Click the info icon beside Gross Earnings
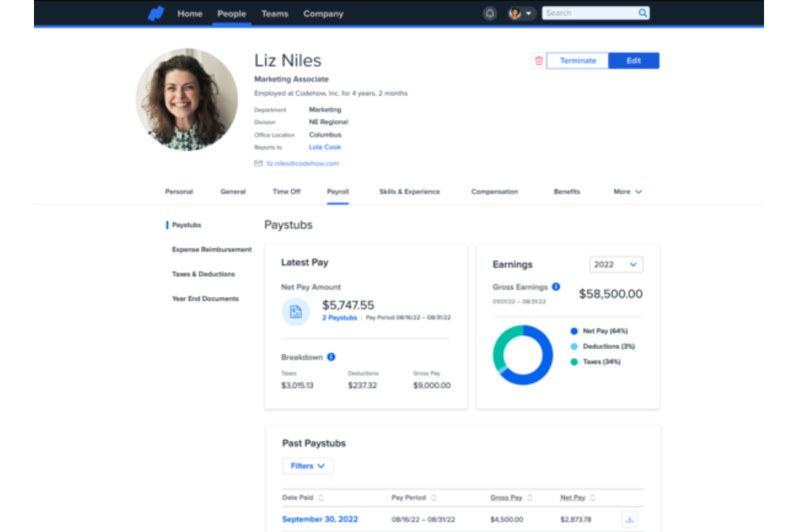Image resolution: width=798 pixels, height=532 pixels. (556, 287)
